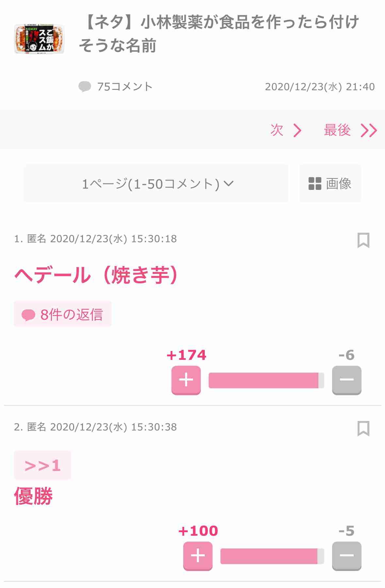The width and height of the screenshot is (385, 588).
Task: Bookmark comment number 2
Action: [x=363, y=428]
